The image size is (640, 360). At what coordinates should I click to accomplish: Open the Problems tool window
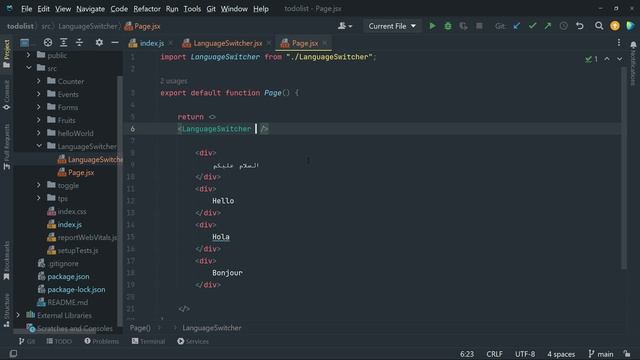tap(102, 341)
